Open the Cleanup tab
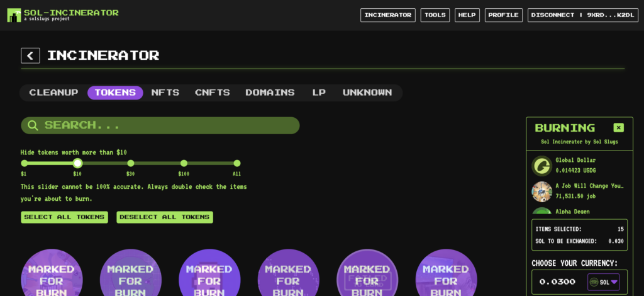Screen dimensions: 644x296 point(54,93)
